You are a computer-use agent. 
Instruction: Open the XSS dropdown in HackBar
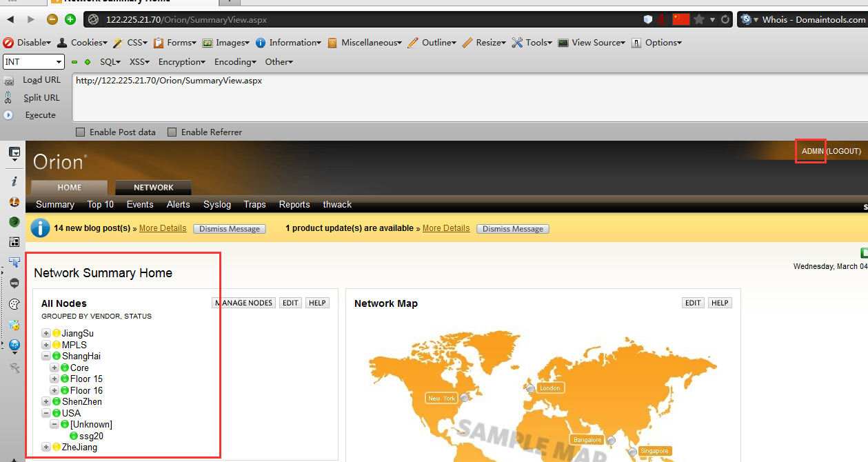tap(140, 62)
